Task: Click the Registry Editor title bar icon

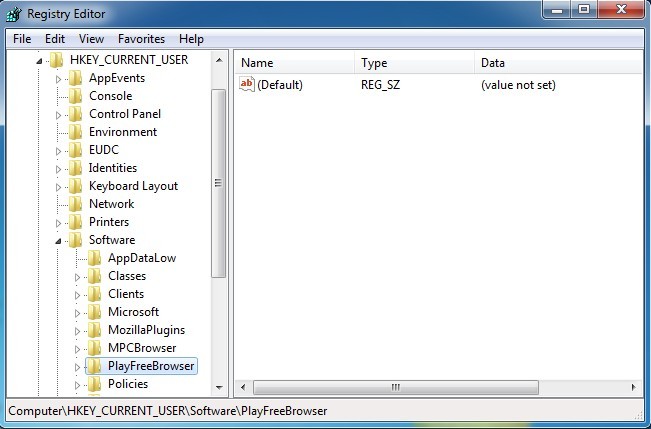Action: (x=14, y=14)
